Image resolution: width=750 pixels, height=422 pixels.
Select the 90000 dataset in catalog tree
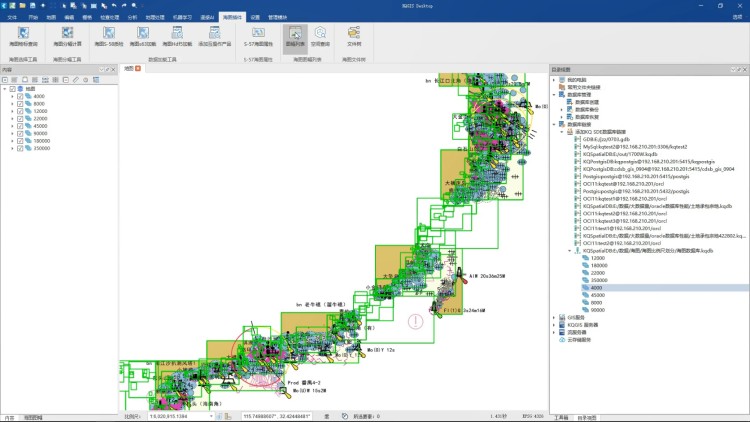pos(598,309)
